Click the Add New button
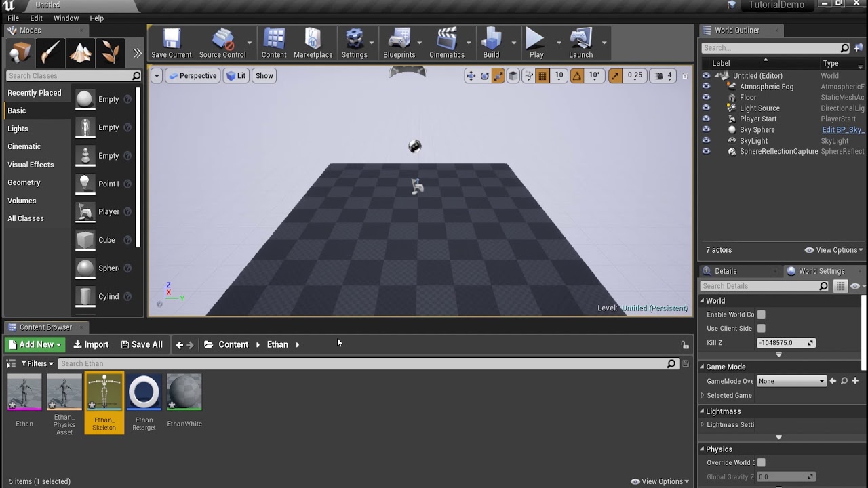868x488 pixels. point(35,344)
